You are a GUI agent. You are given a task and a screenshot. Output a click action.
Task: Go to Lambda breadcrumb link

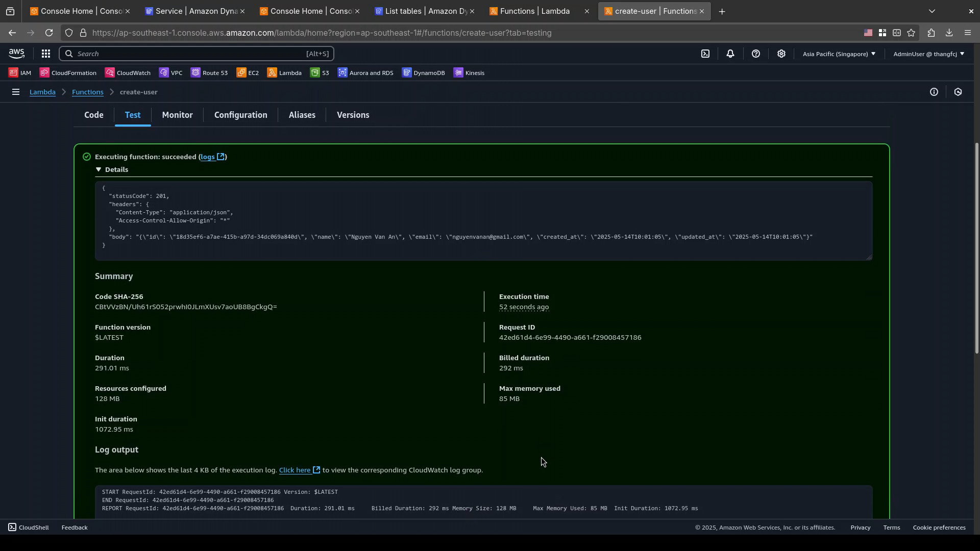click(42, 92)
